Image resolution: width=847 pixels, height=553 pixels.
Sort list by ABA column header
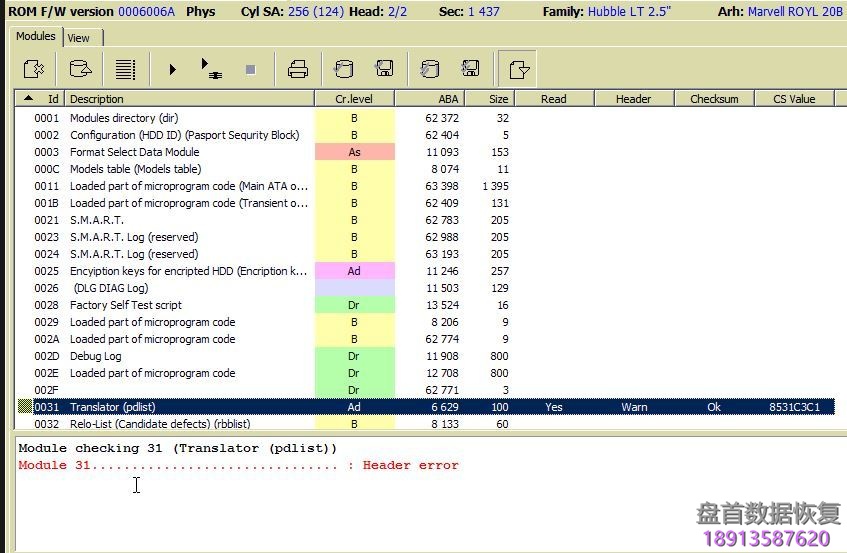coord(448,99)
